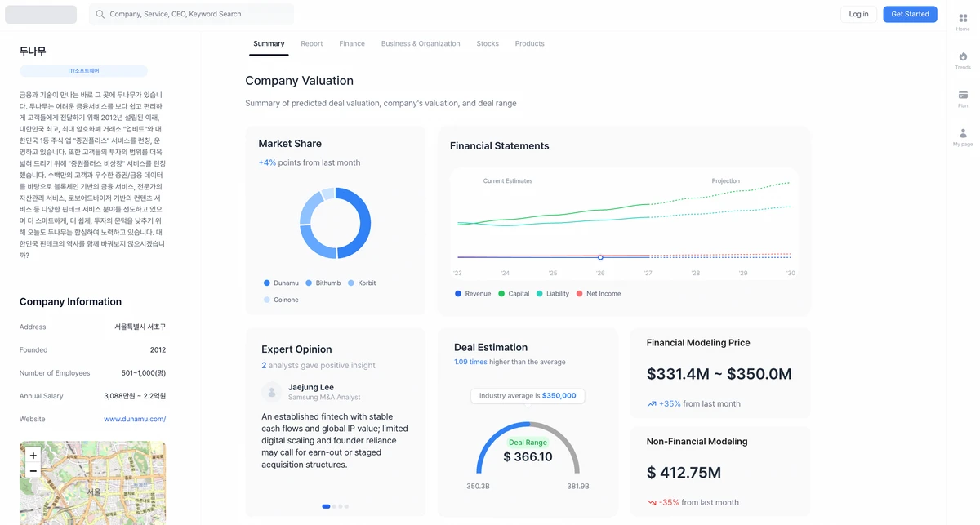Viewport: 980px width, 525px height.
Task: Click the upward trend arrow icon
Action: point(652,403)
